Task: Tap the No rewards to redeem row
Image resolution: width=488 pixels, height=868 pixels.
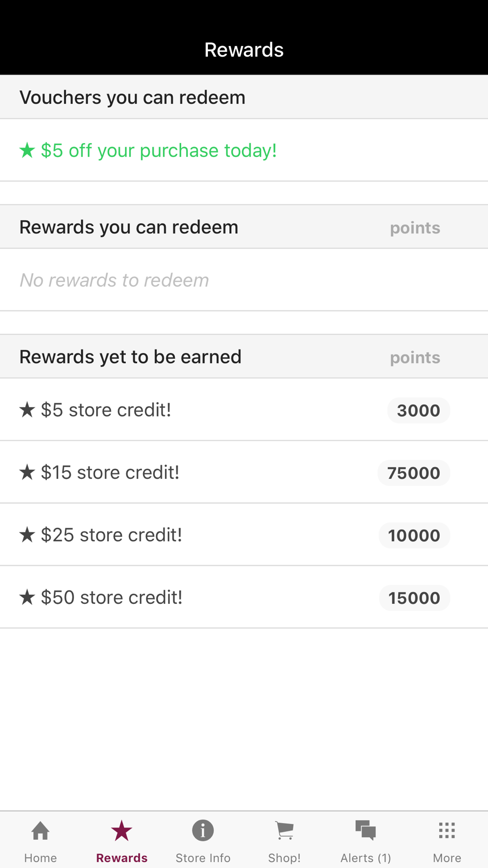Action: (114, 280)
